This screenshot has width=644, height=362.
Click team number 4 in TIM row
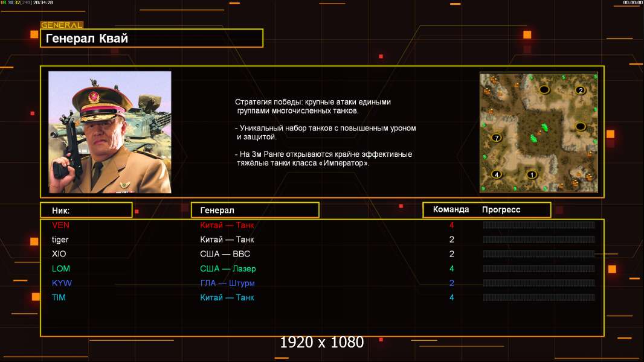tap(451, 297)
